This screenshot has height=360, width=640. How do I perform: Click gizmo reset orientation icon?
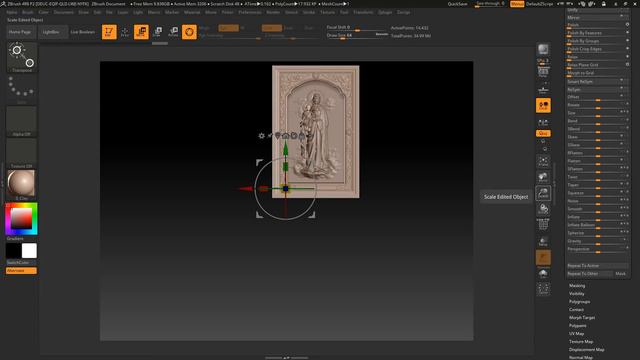294,136
